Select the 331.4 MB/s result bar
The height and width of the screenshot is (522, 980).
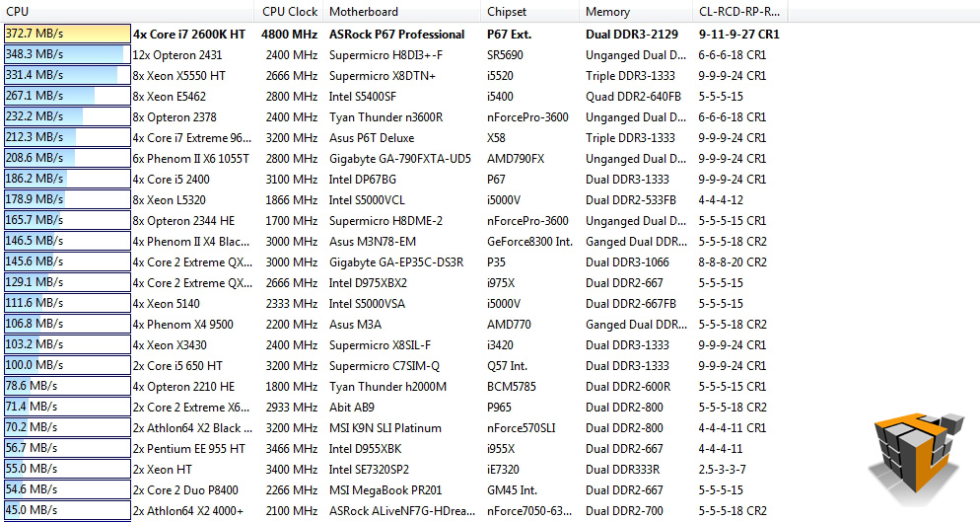[x=67, y=75]
